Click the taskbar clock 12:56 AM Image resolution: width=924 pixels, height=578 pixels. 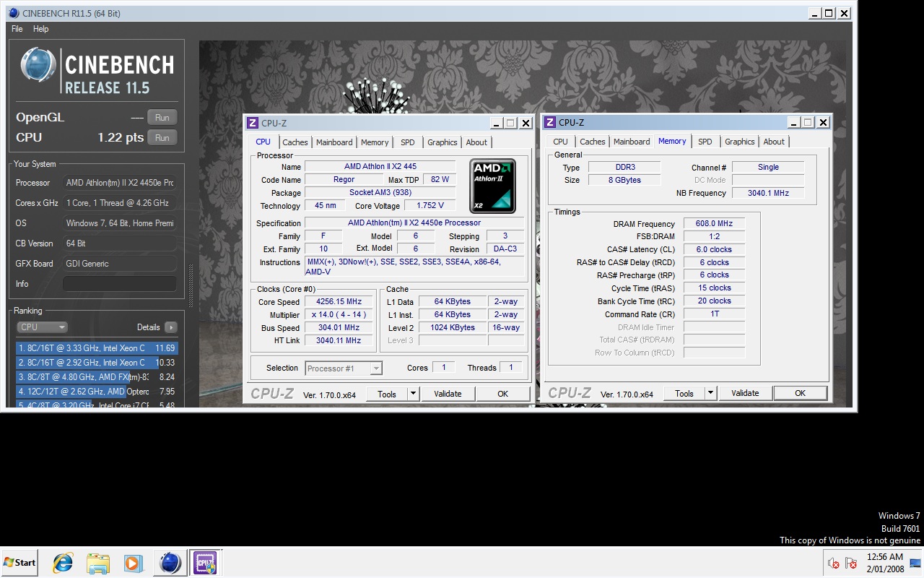pos(885,557)
